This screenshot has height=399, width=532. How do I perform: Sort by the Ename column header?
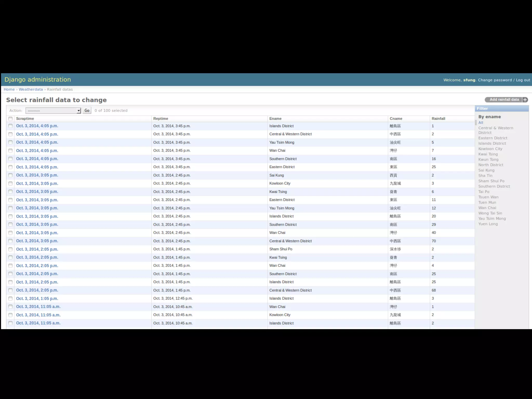click(275, 119)
